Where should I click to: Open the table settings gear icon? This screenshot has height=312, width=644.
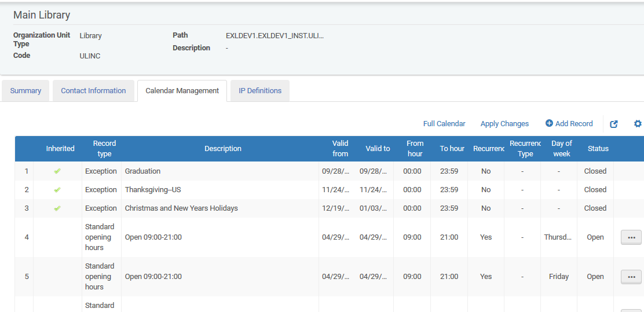pyautogui.click(x=638, y=124)
